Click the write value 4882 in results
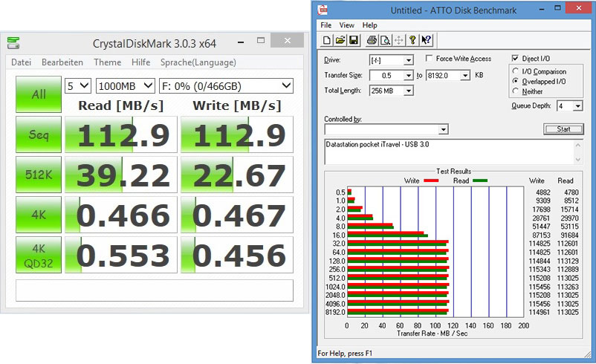Image resolution: width=596 pixels, height=364 pixels. tap(542, 192)
